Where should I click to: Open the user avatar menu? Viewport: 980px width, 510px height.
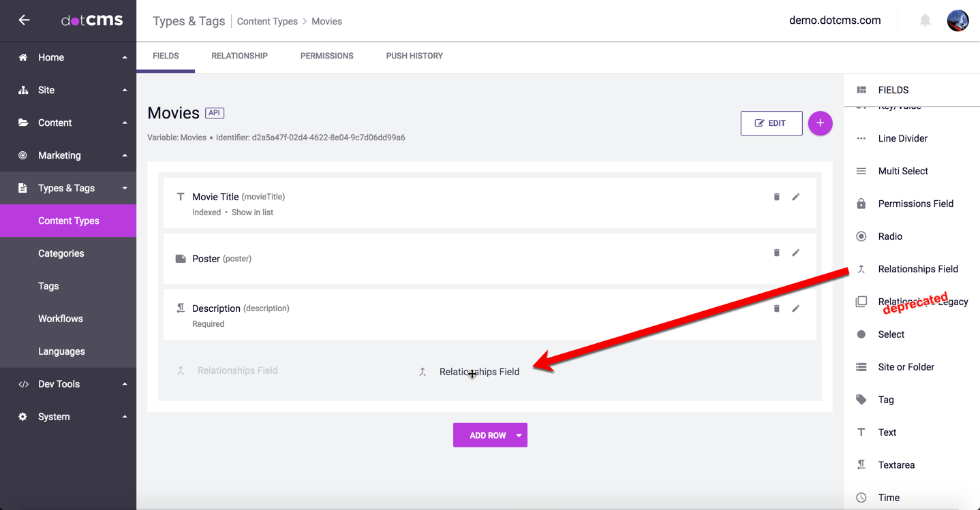tap(958, 20)
